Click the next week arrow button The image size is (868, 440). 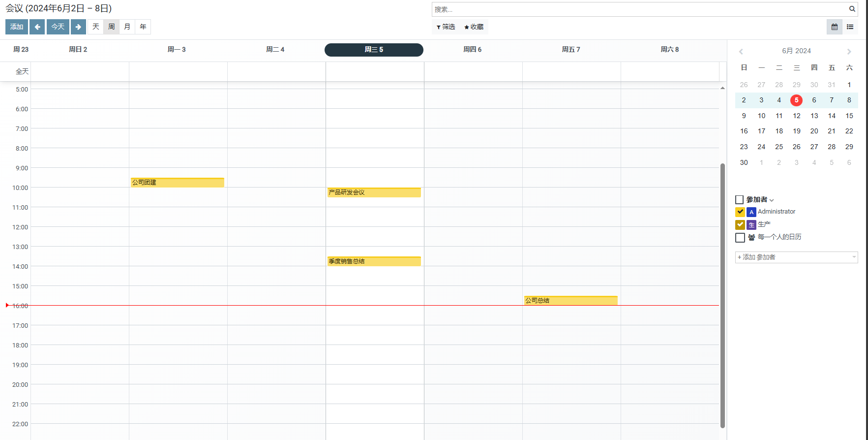click(x=78, y=27)
